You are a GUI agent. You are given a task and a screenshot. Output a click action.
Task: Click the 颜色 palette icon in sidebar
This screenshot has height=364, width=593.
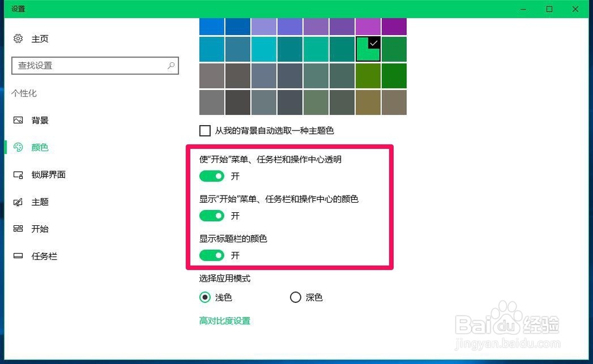point(18,148)
